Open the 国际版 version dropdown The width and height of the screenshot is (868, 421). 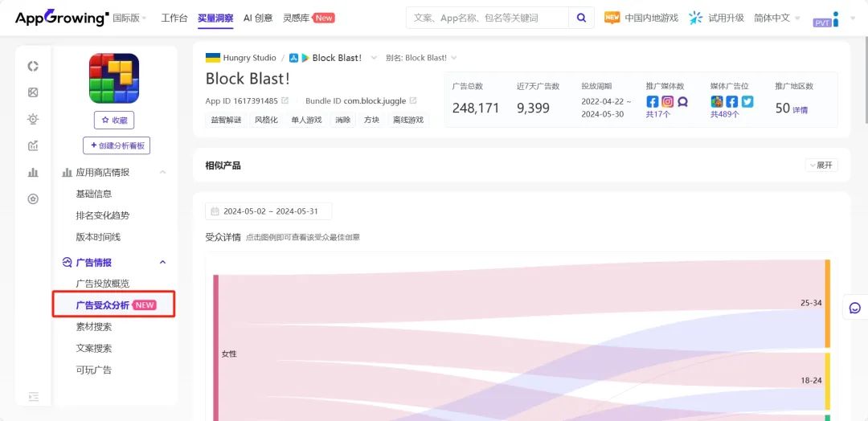(x=130, y=18)
